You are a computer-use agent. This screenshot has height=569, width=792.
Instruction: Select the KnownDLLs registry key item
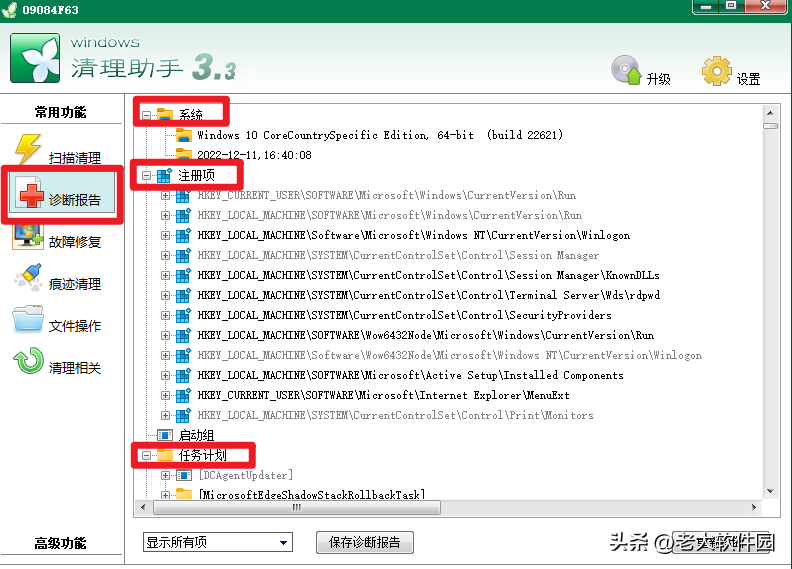pyautogui.click(x=428, y=275)
